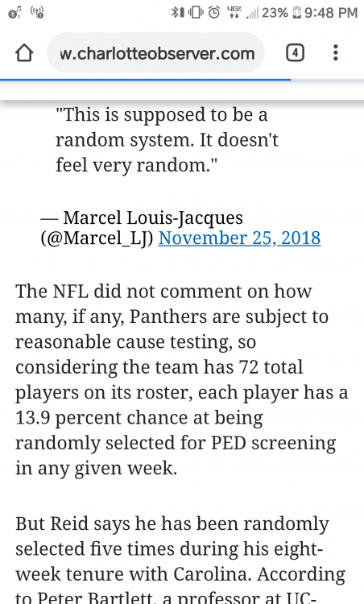Tap the Bluetooth status icon
The image size is (364, 604).
click(176, 13)
